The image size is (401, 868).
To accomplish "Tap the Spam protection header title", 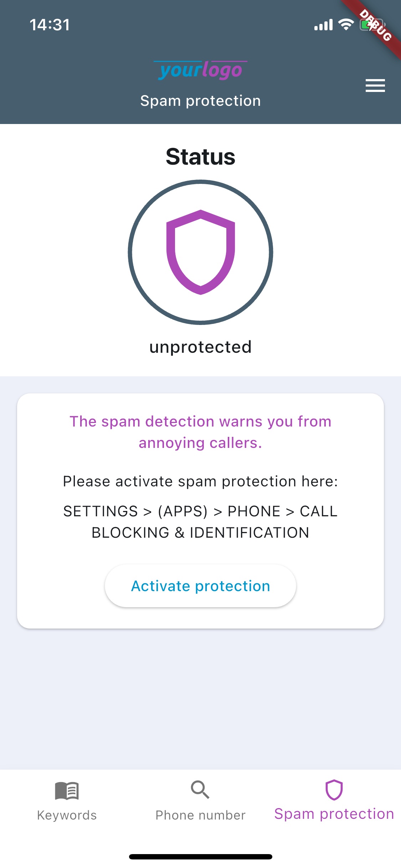I will coord(200,101).
